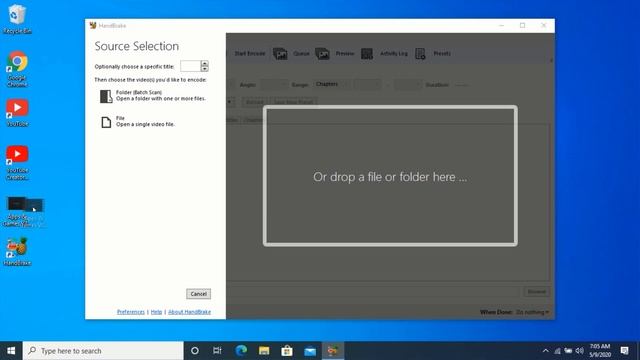Viewport: 640px width, 360px height.
Task: Click the specific title input box
Action: coord(191,66)
